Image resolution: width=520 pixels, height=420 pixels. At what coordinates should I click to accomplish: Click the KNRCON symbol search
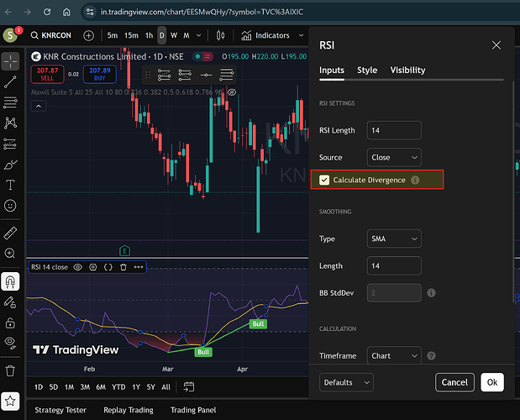click(x=51, y=35)
